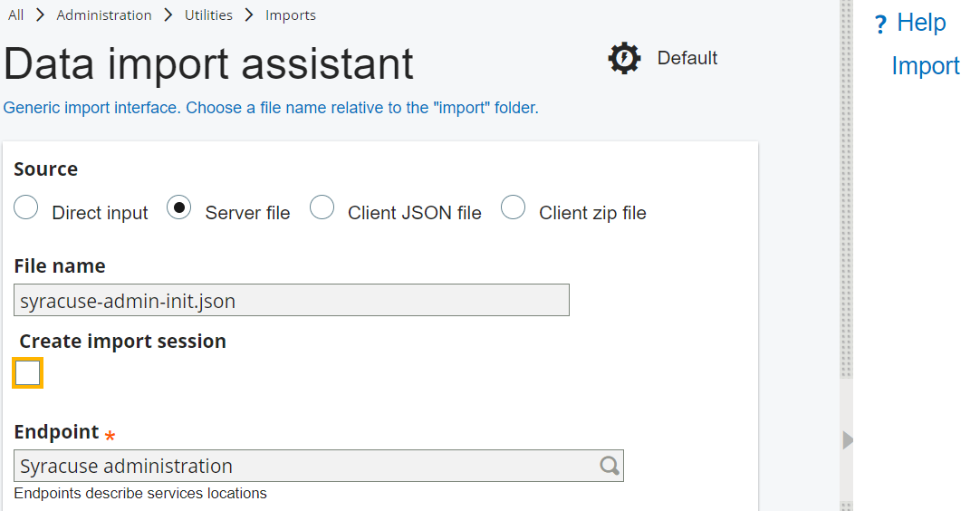
Task: Pick the Client zip file source
Action: 514,208
